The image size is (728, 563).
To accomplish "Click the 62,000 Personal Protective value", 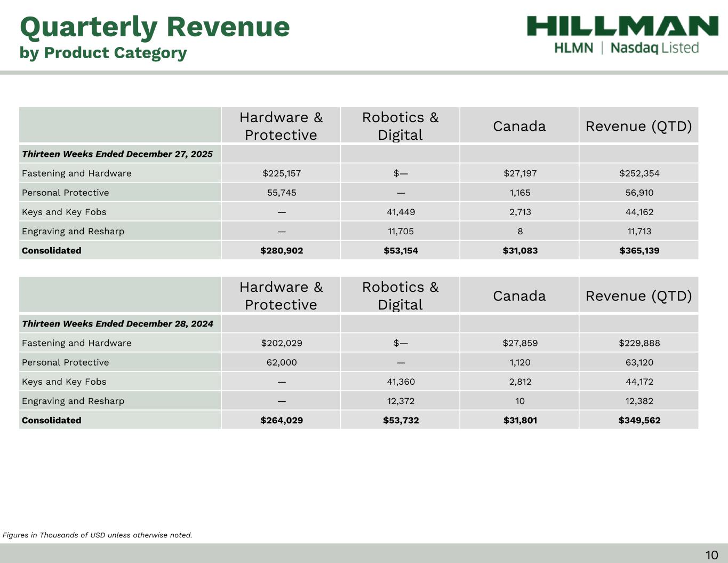I will pos(282,362).
